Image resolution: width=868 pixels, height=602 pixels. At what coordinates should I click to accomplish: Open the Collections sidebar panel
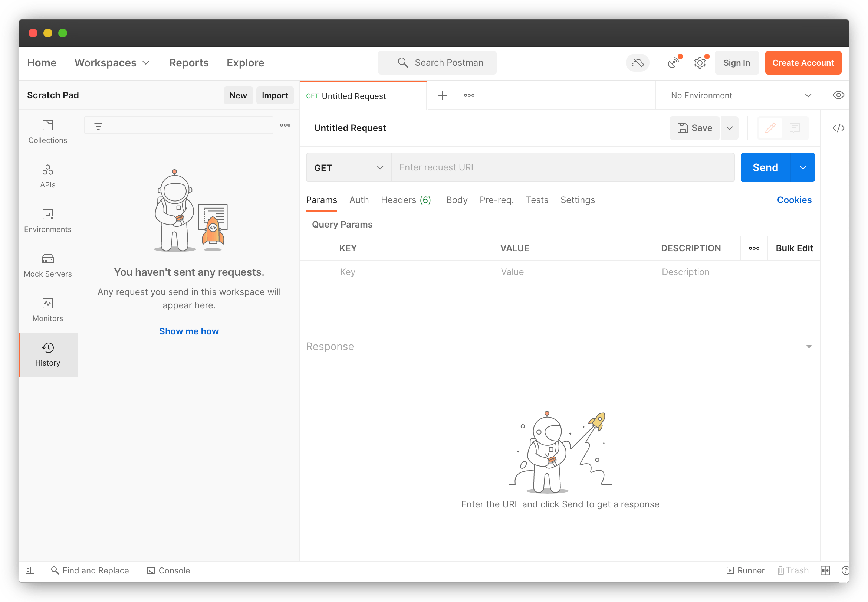[x=47, y=131]
